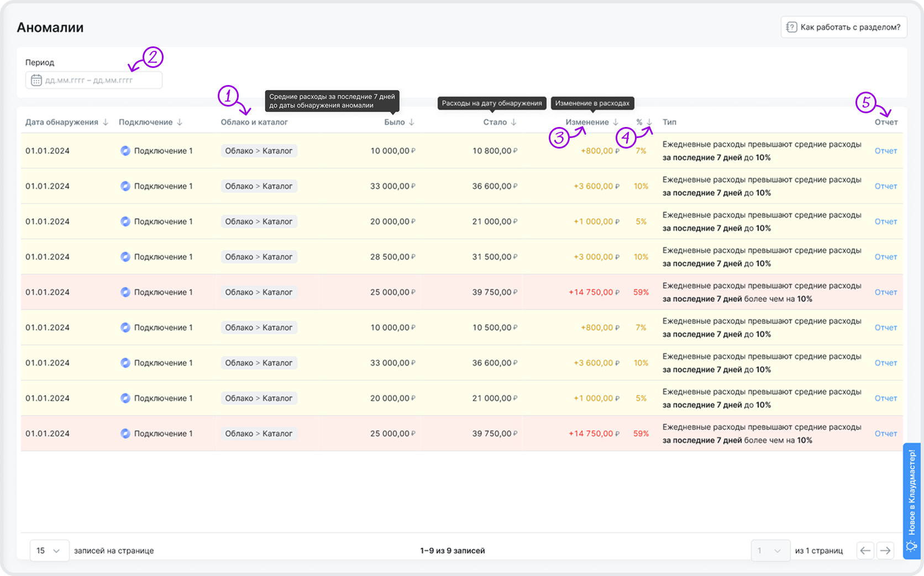Open the page number dropdown
The height and width of the screenshot is (576, 924).
(x=770, y=551)
